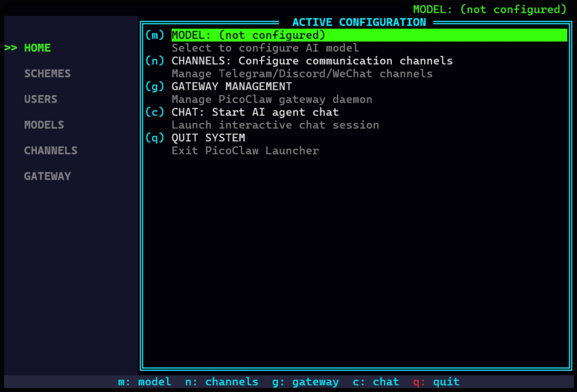The image size is (577, 392).
Task: Return to the HOME sidebar section
Action: click(37, 48)
